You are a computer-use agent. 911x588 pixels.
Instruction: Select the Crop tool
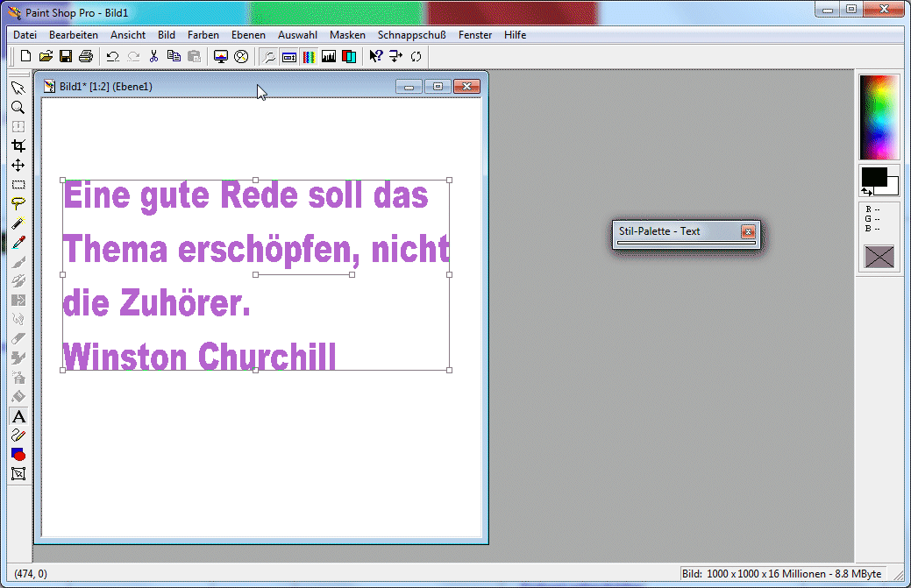(x=18, y=145)
